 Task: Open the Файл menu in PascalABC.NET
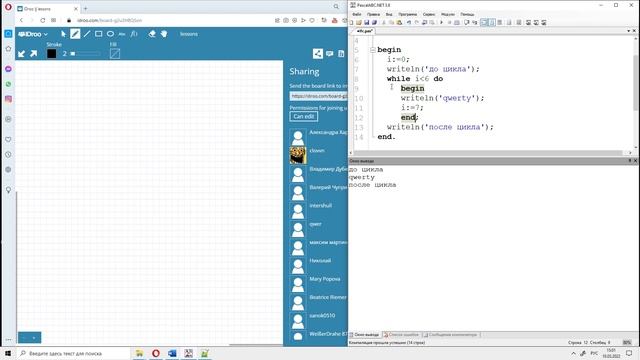click(x=356, y=14)
